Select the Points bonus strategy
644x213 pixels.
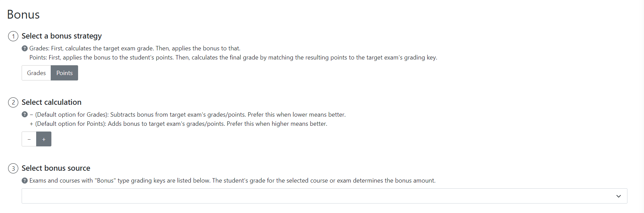[64, 73]
